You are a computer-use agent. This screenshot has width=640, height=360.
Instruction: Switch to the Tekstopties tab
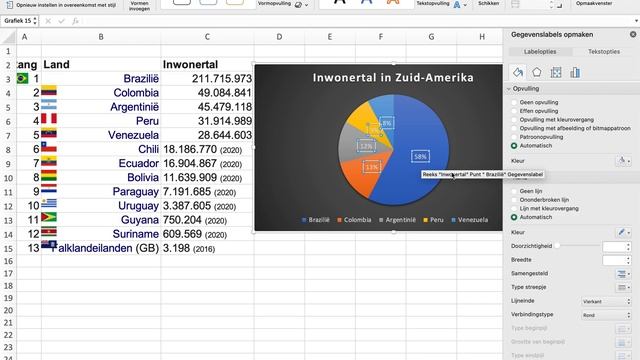click(x=604, y=52)
